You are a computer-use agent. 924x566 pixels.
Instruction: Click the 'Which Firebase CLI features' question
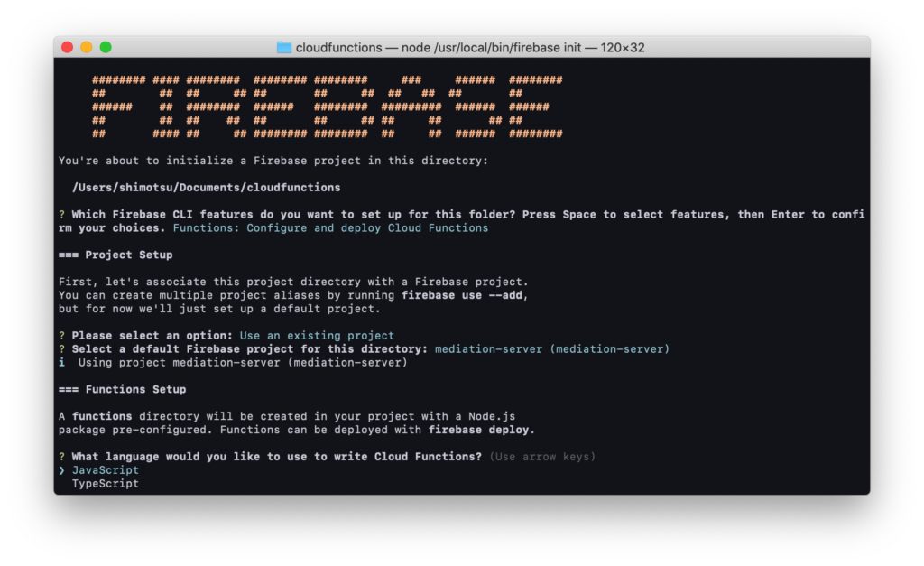[461, 221]
